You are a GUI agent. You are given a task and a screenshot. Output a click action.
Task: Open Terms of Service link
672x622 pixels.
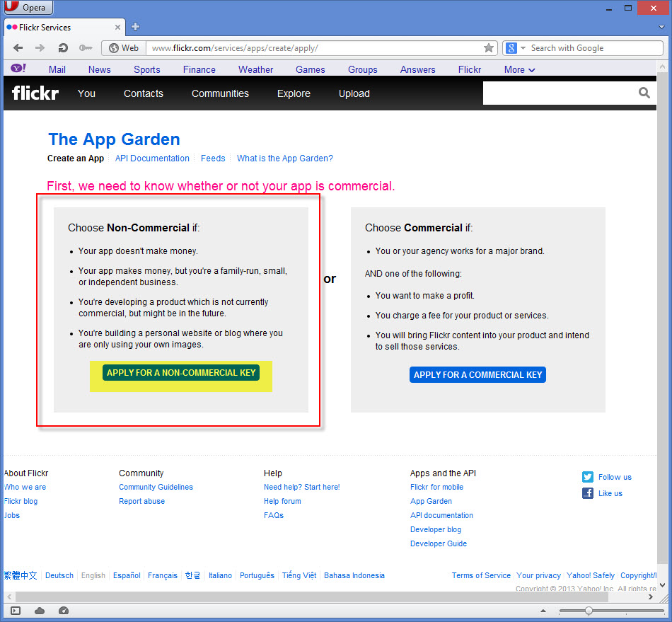tap(481, 575)
